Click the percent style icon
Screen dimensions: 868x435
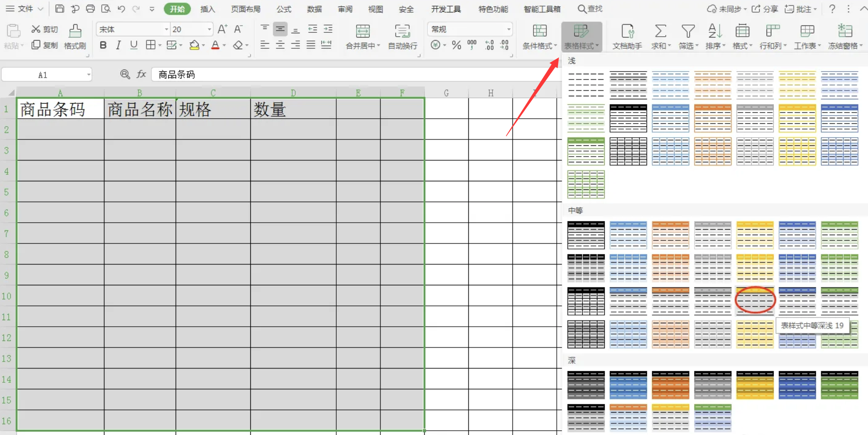[x=456, y=45]
